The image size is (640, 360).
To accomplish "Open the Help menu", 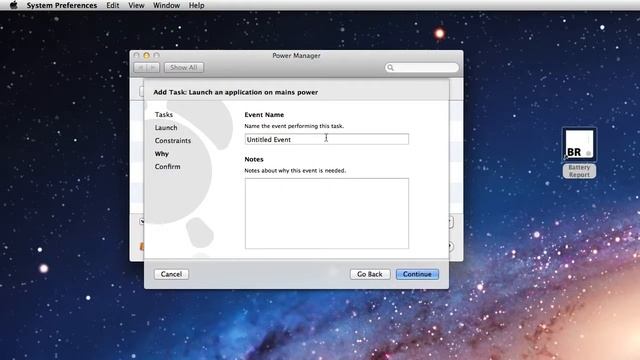I will click(196, 5).
